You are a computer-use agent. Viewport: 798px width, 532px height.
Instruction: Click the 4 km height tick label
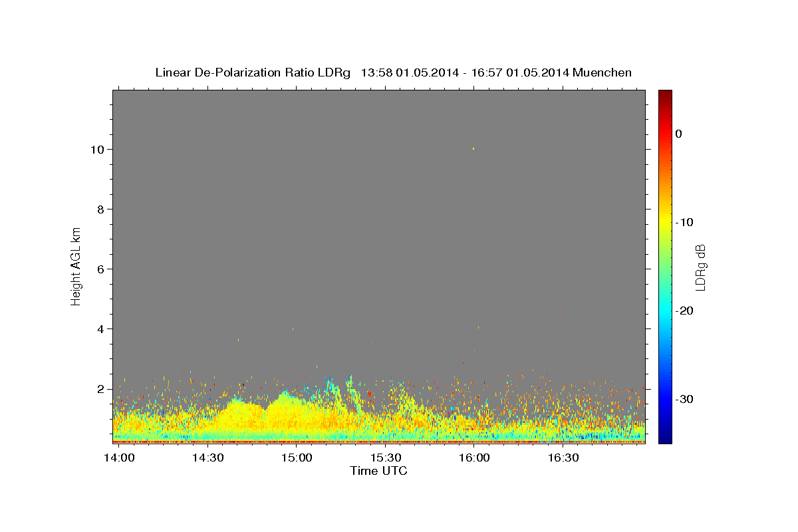(101, 329)
